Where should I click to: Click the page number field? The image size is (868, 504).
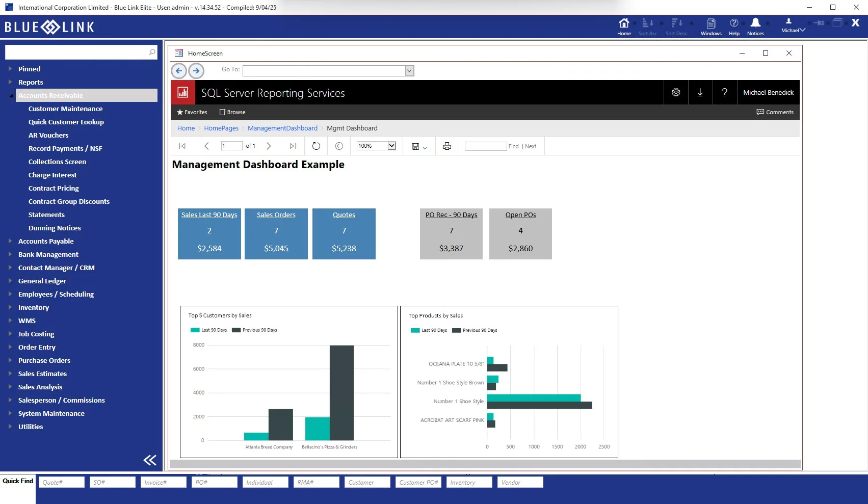point(231,146)
